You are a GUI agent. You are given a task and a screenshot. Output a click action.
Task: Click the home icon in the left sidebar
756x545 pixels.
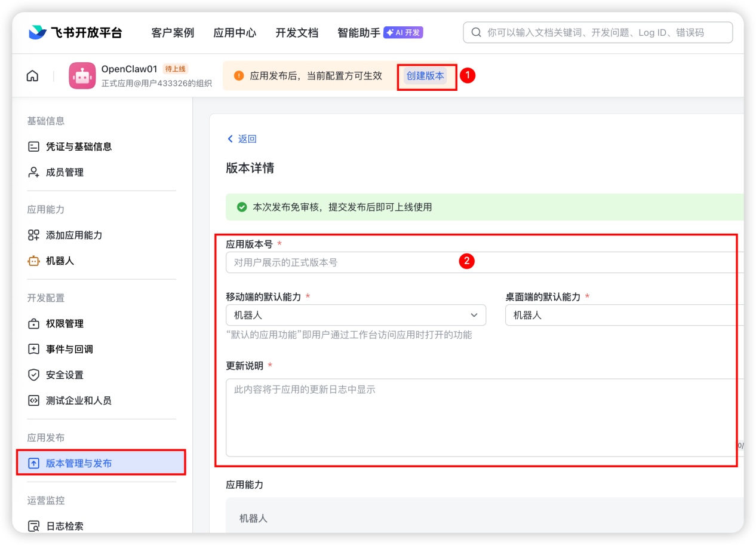32,75
